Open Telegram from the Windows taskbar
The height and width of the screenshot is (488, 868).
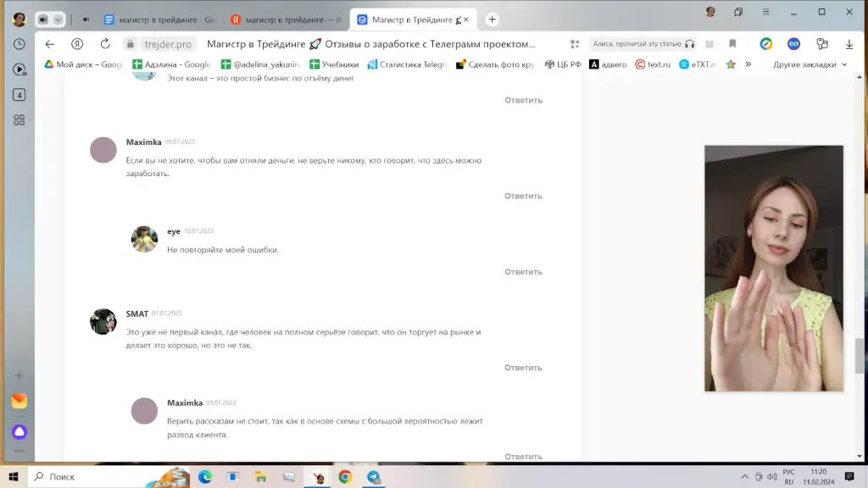coord(373,477)
